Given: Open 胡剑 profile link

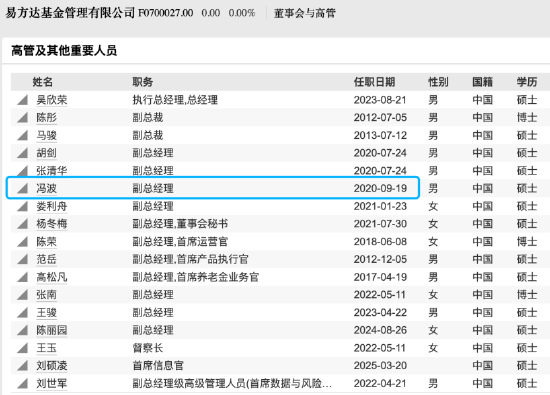Looking at the screenshot, I should click(x=47, y=153).
